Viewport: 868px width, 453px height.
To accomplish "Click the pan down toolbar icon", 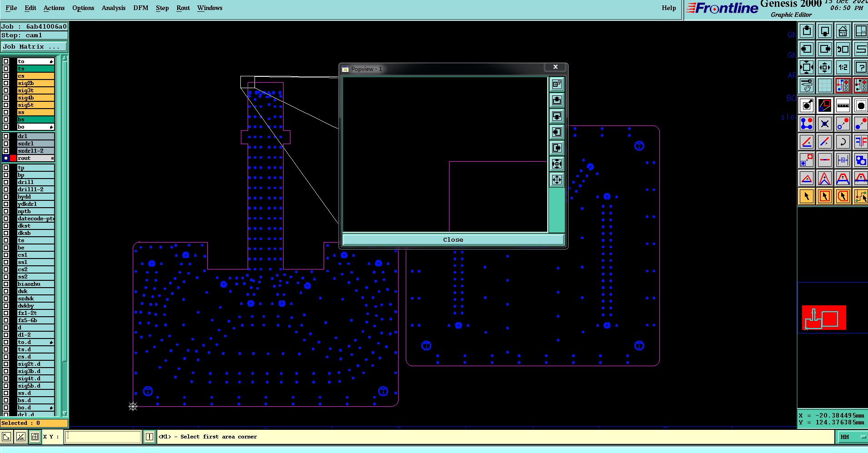I will pos(825,31).
